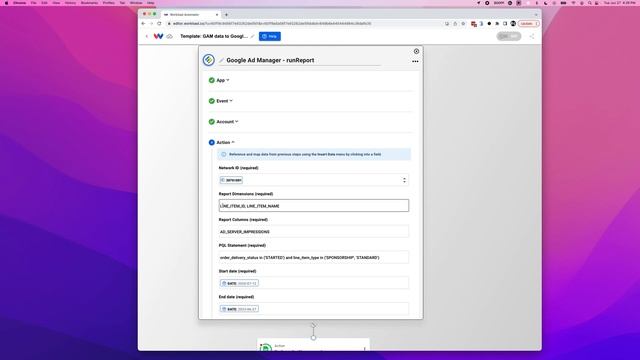Click the green check next to Event

(211, 101)
